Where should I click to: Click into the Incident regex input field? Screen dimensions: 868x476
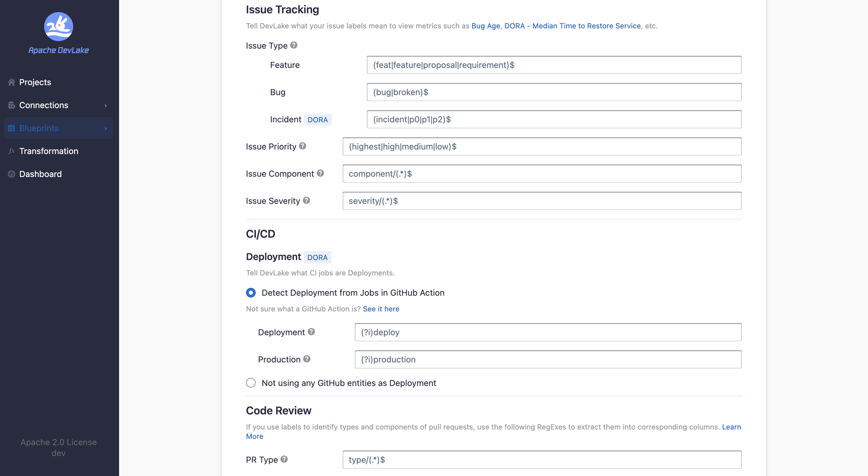(554, 120)
